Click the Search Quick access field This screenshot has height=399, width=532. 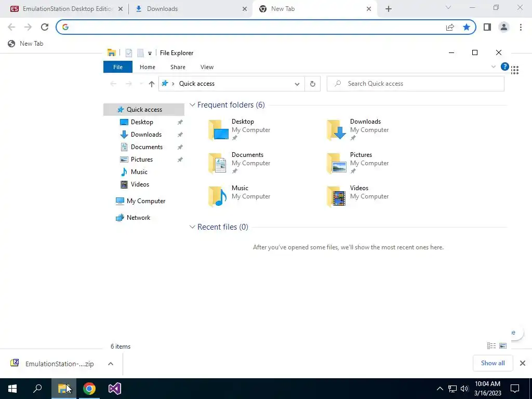pos(415,84)
